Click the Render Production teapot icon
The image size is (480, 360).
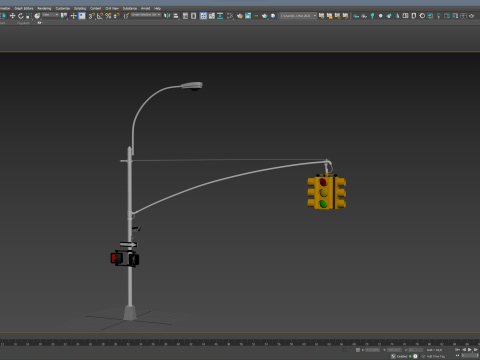(265, 16)
